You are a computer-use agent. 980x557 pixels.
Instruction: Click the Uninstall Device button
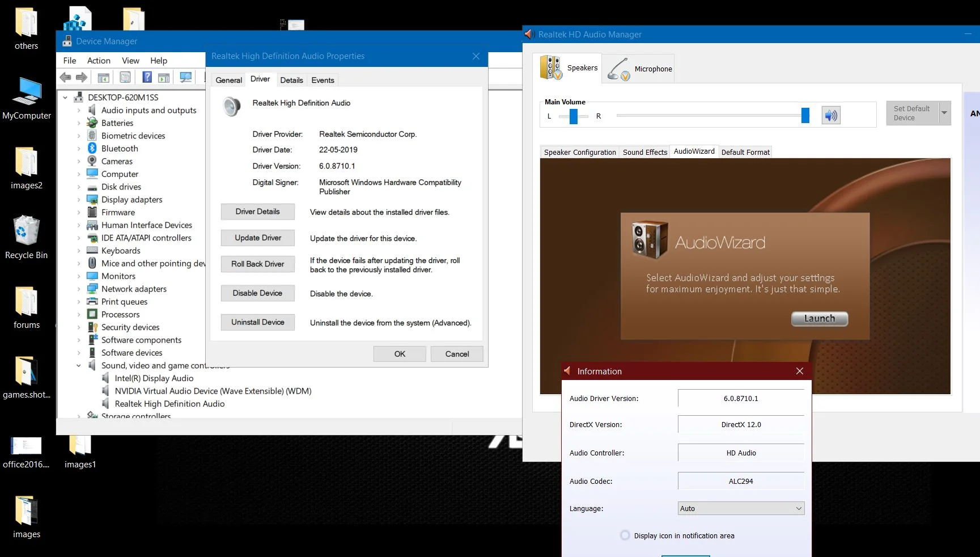tap(258, 322)
